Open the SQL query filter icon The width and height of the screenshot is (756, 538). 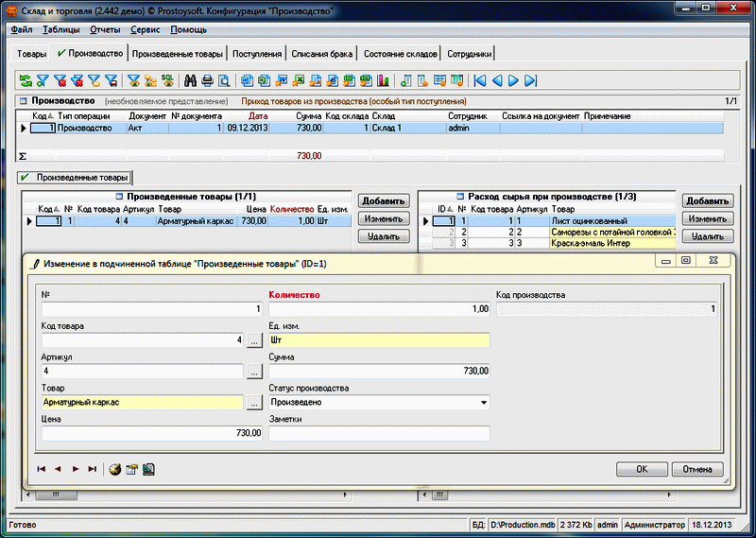tap(167, 80)
